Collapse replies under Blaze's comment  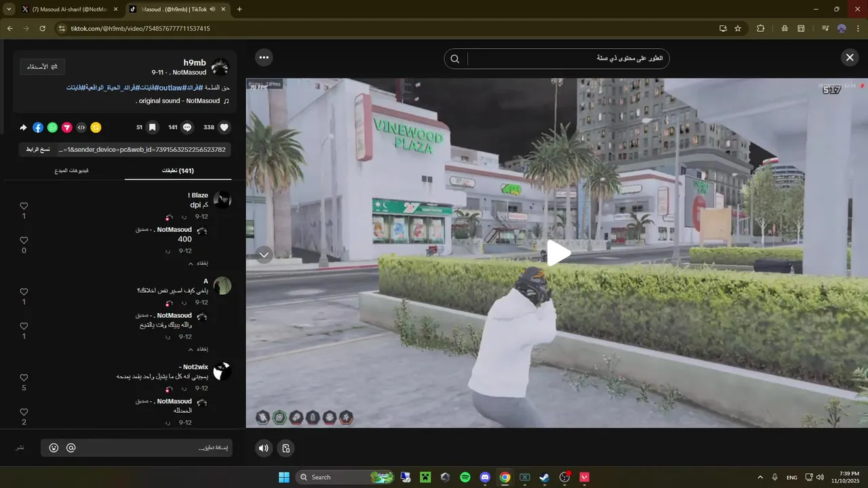198,263
